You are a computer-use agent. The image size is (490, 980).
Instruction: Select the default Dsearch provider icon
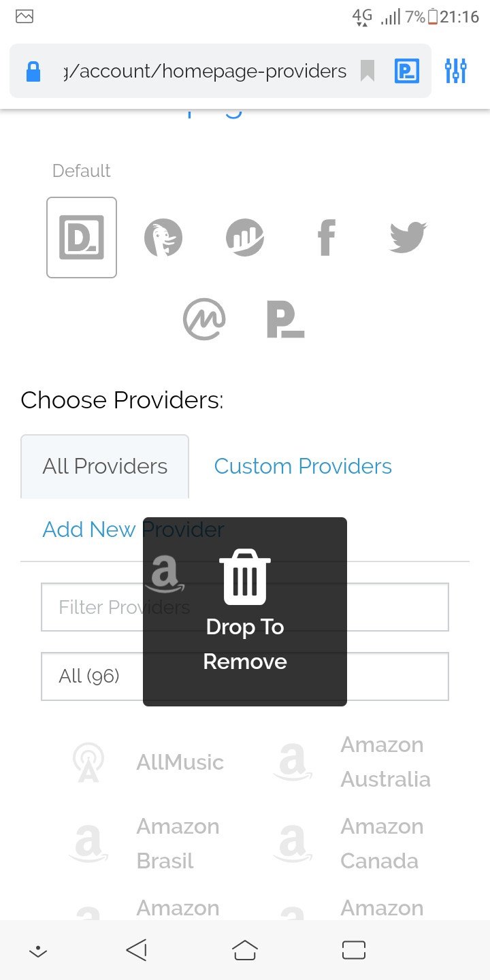[x=82, y=238]
